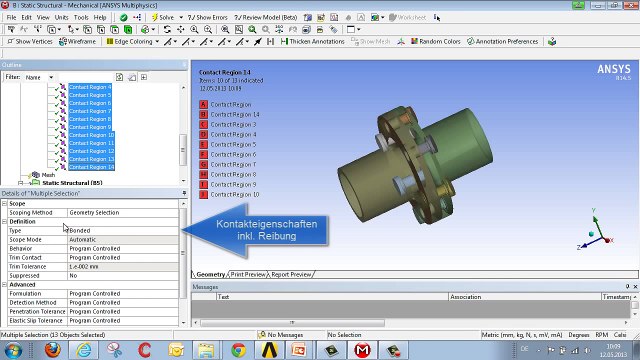This screenshot has width=640, height=360.
Task: Click the black arrow edge direction icon
Action: pos(258,42)
